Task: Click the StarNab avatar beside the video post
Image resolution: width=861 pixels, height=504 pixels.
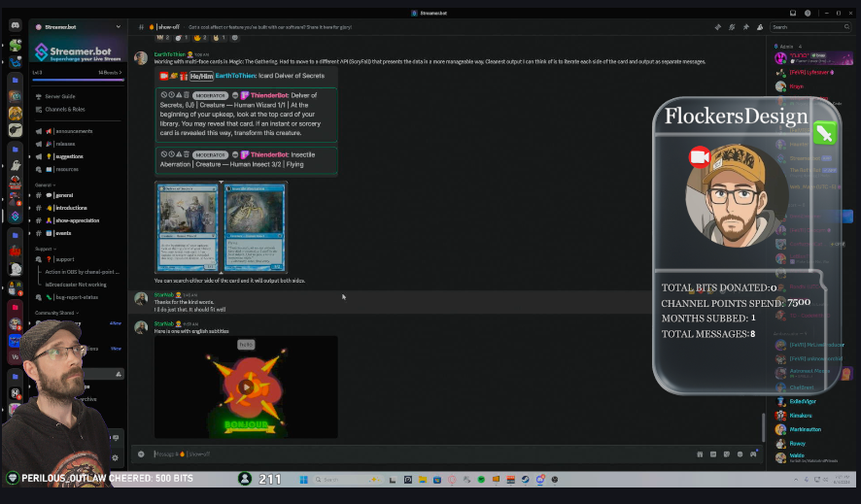Action: (x=141, y=327)
